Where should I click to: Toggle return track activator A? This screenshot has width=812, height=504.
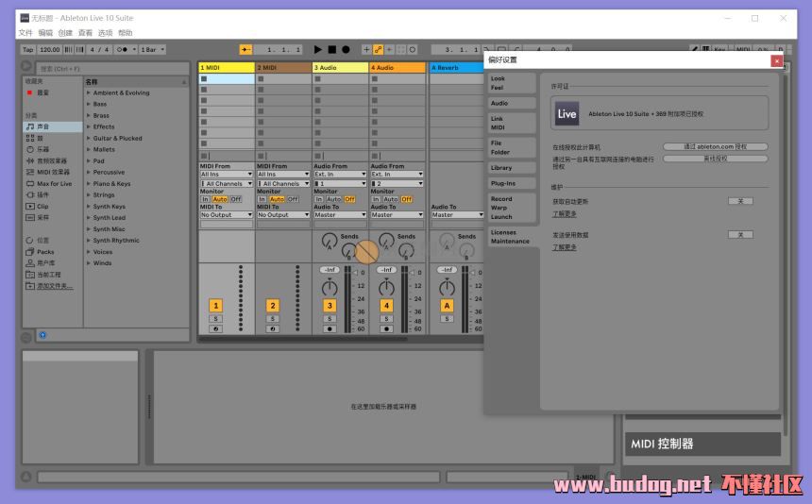(x=447, y=305)
